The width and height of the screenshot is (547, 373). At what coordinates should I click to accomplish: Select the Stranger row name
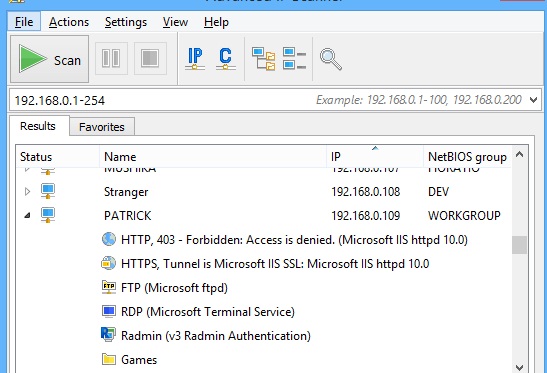tap(126, 192)
